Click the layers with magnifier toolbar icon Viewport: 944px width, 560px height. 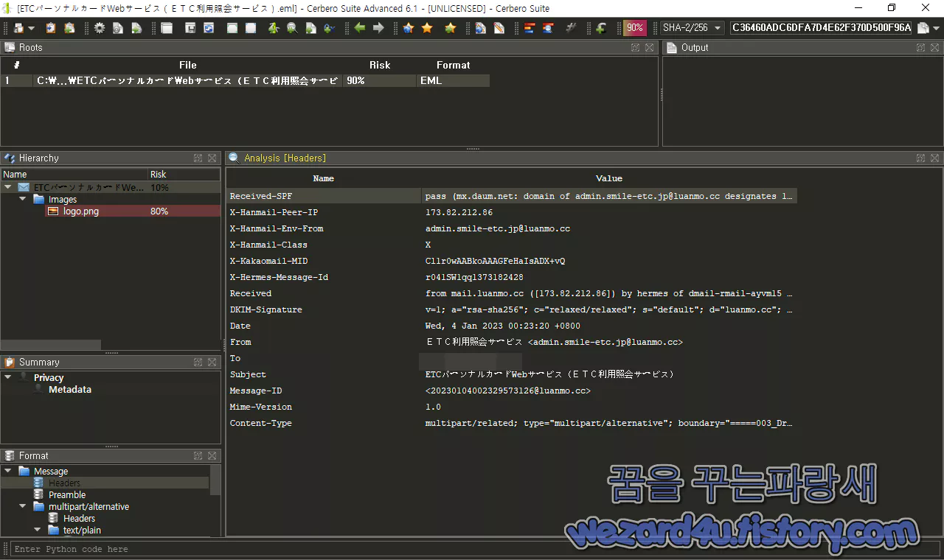548,28
